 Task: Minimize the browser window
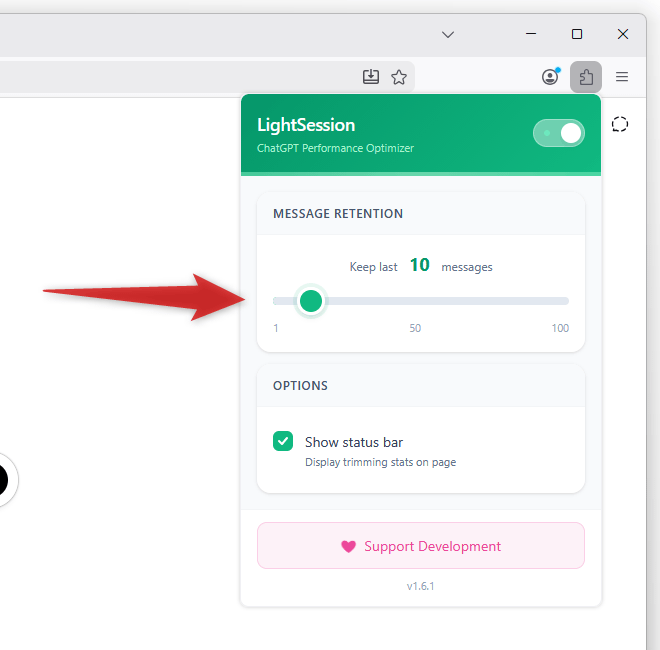click(531, 34)
